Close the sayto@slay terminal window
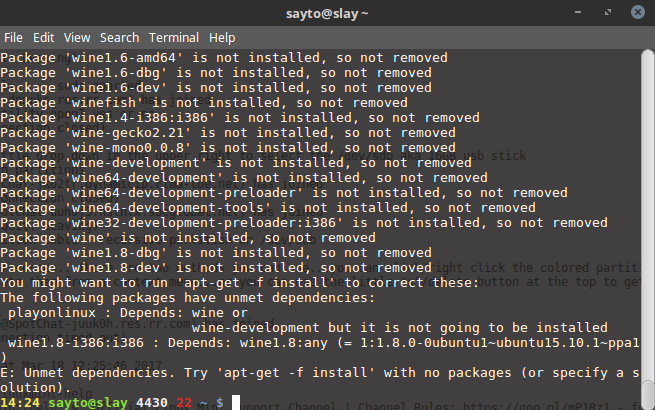Image resolution: width=655 pixels, height=410 pixels. [x=638, y=12]
